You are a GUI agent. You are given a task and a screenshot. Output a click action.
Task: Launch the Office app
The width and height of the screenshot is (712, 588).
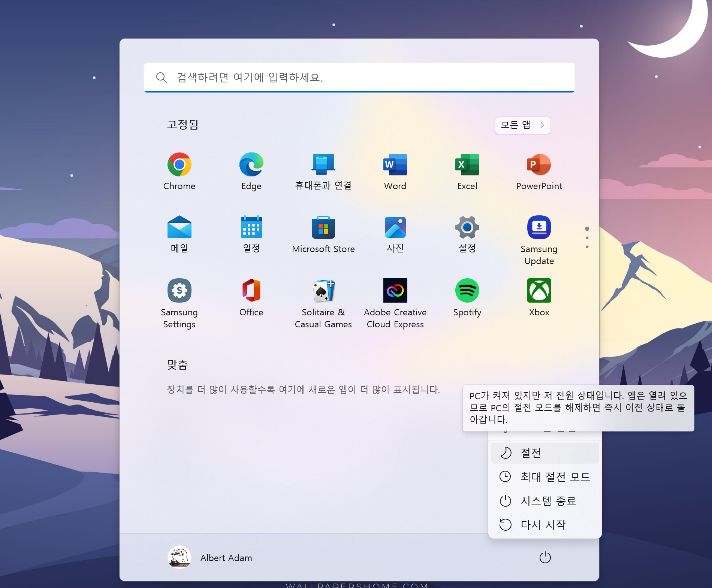[251, 297]
